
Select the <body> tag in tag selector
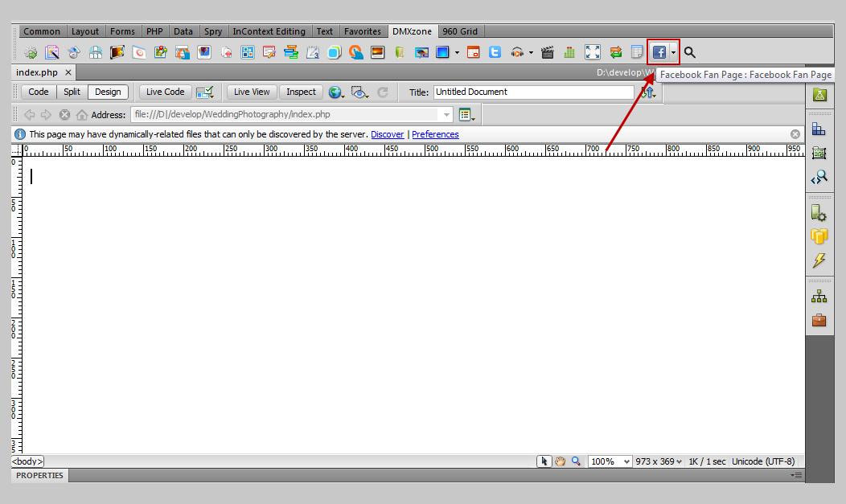(27, 461)
